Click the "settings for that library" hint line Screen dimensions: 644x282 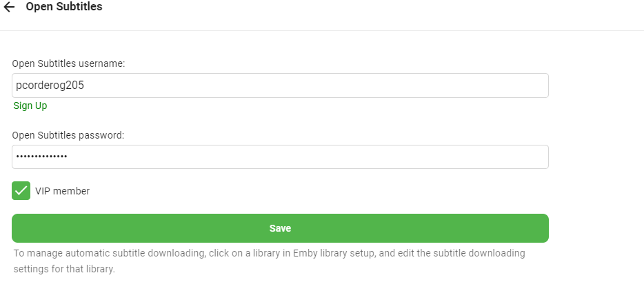(64, 268)
